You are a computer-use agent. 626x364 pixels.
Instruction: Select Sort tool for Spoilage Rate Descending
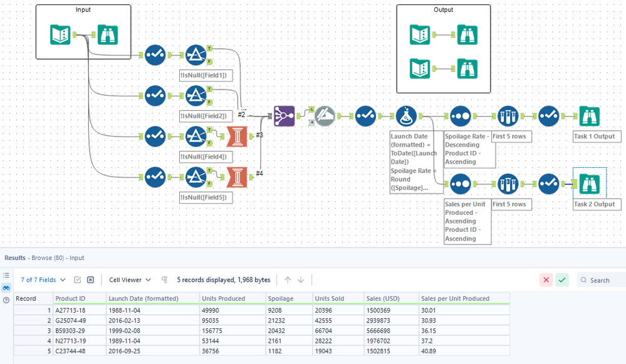(x=461, y=116)
